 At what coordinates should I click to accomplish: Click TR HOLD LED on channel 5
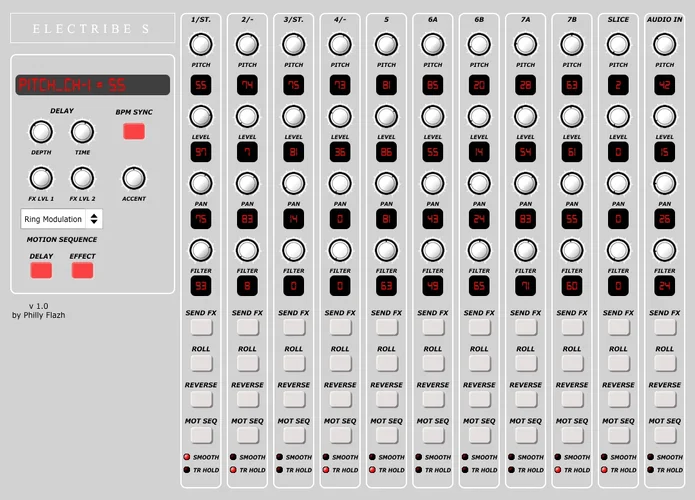[372, 470]
